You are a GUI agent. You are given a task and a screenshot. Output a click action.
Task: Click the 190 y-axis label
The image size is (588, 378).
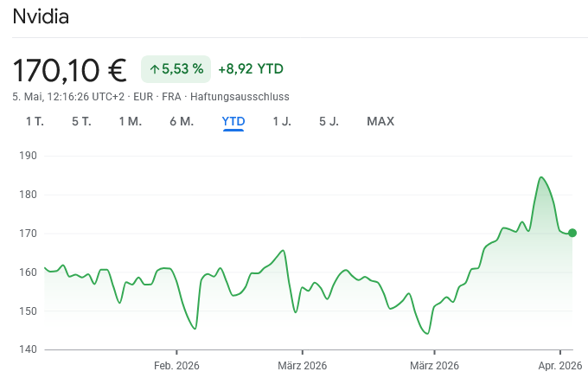(x=29, y=156)
